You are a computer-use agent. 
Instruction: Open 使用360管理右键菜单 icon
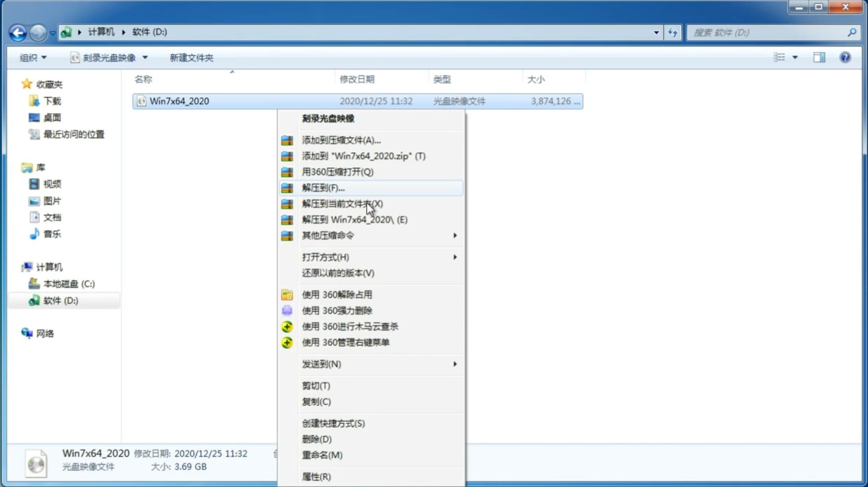coord(286,342)
